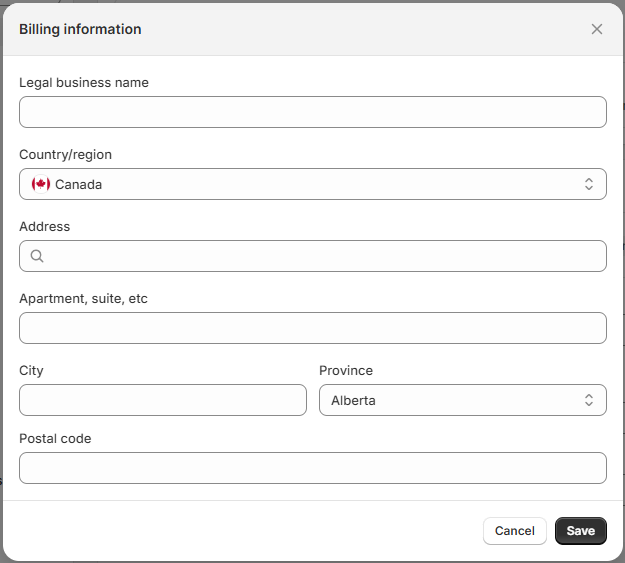Click the Billing information dialog title
This screenshot has height=563, width=625.
pos(80,29)
